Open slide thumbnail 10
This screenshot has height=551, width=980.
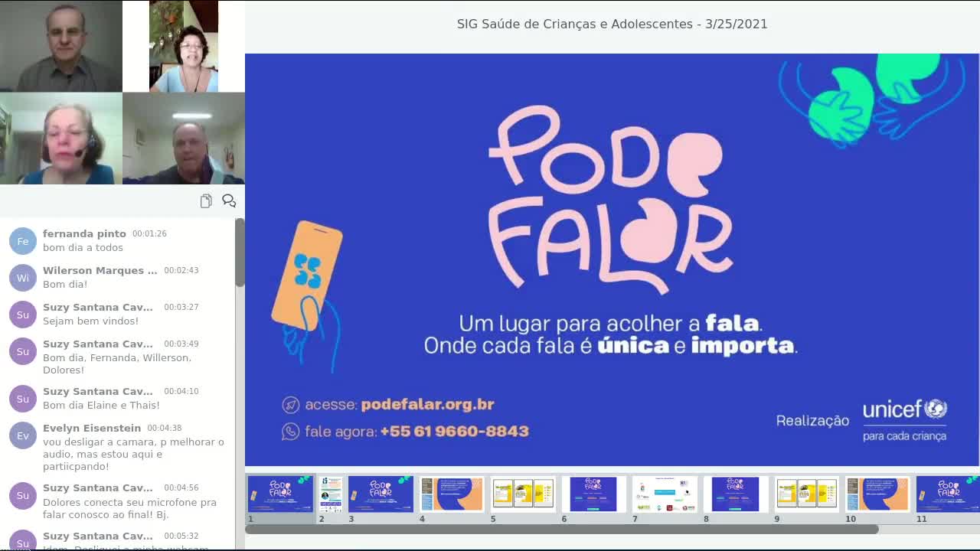point(877,494)
